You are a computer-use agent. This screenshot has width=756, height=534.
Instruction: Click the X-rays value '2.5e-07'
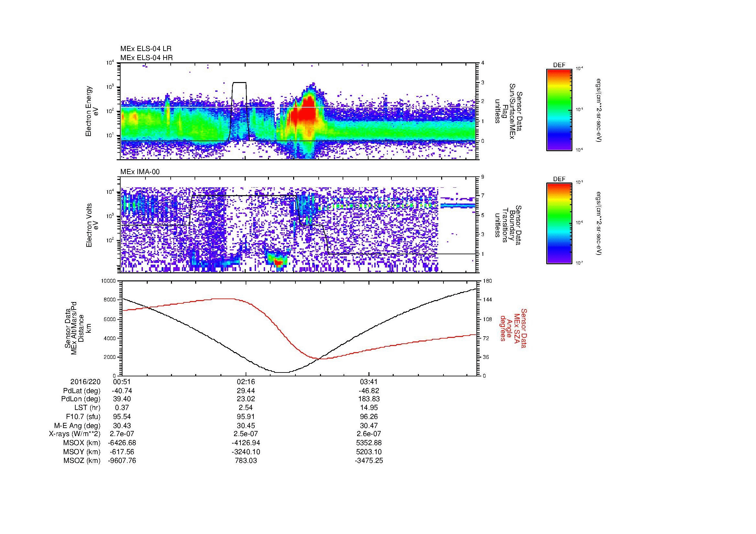[x=246, y=434]
